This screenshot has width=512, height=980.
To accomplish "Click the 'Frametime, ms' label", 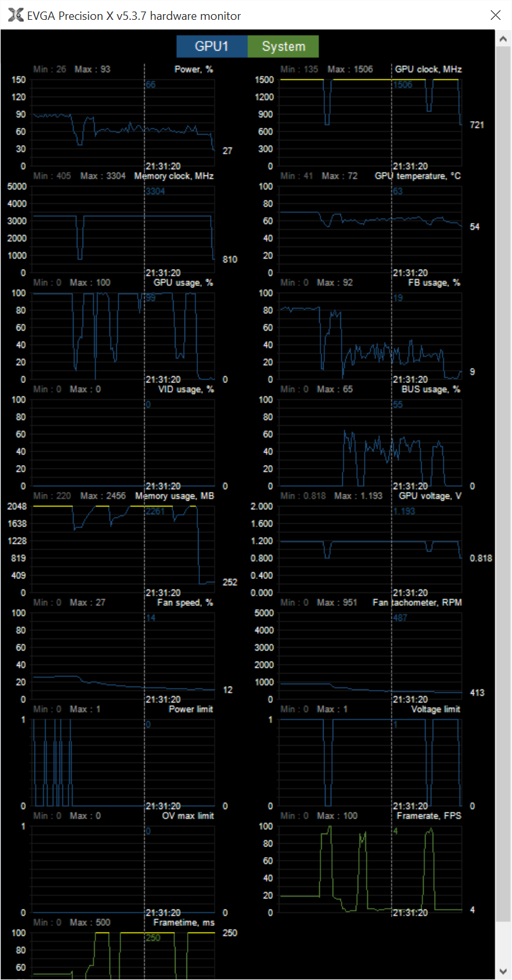I will [x=184, y=922].
